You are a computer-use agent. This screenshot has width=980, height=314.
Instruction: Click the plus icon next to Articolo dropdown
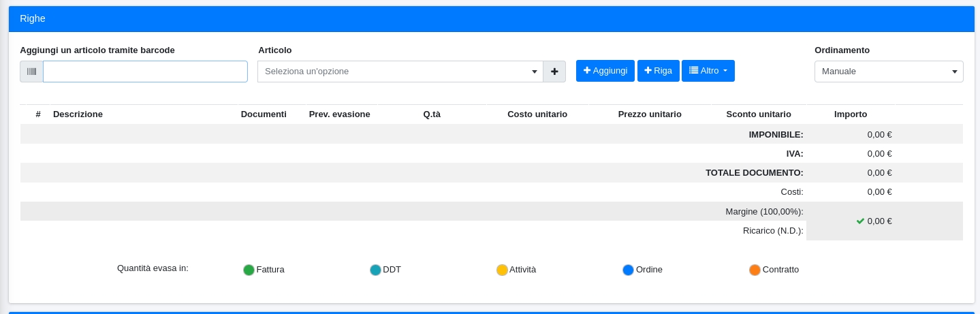(x=554, y=72)
